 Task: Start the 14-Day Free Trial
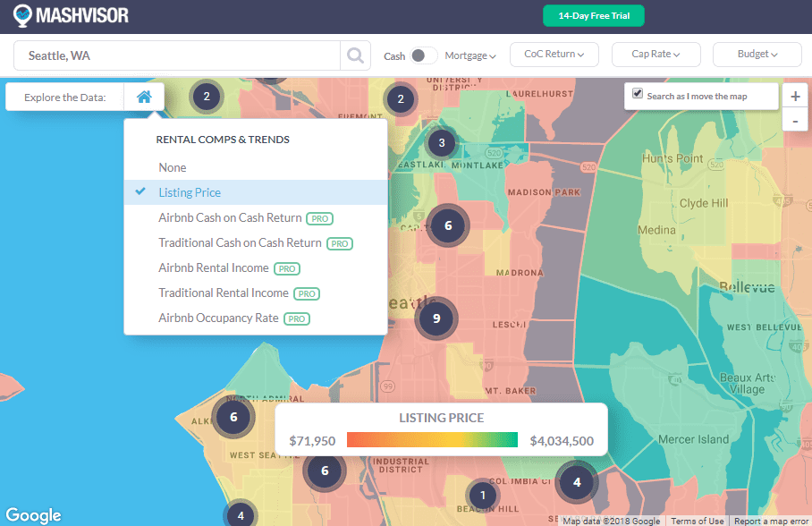pos(594,16)
